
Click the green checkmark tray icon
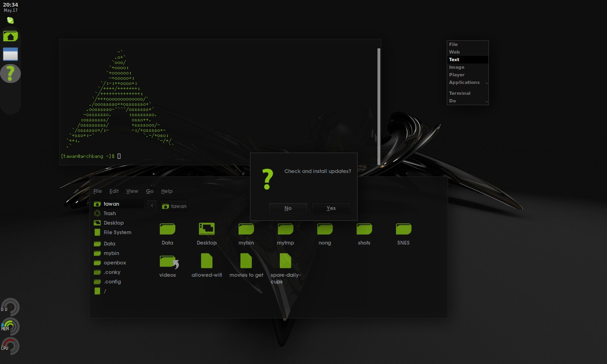point(10,20)
